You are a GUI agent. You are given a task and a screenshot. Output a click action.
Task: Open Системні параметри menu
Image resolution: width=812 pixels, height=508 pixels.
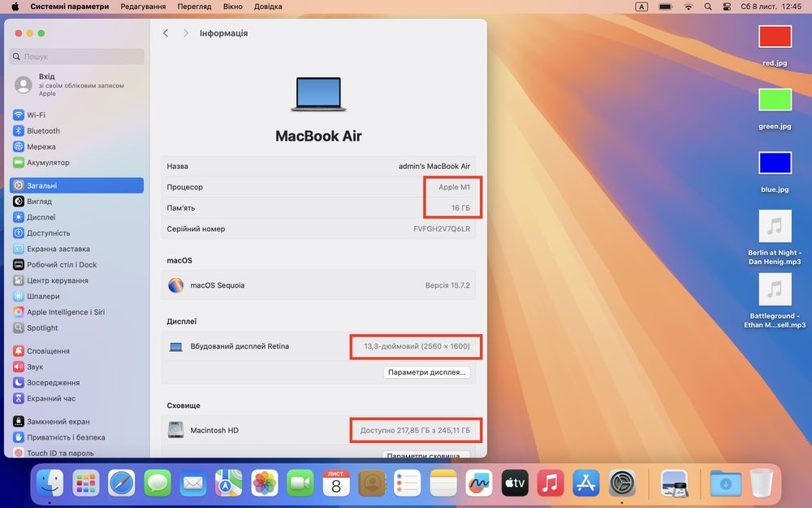tap(70, 7)
